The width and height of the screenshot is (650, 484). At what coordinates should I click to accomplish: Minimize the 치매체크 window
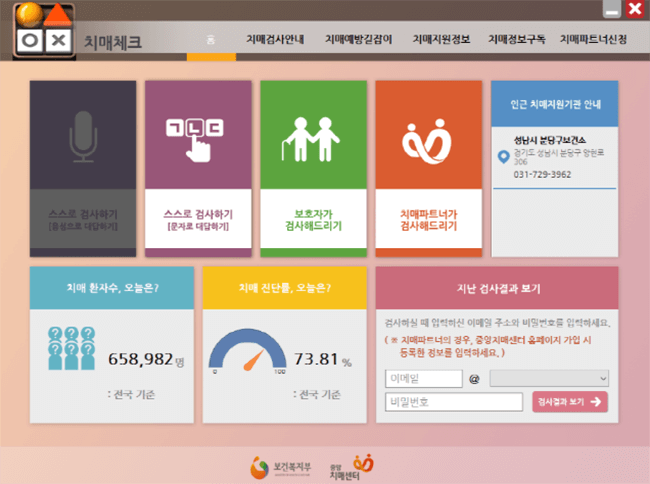coord(612,9)
